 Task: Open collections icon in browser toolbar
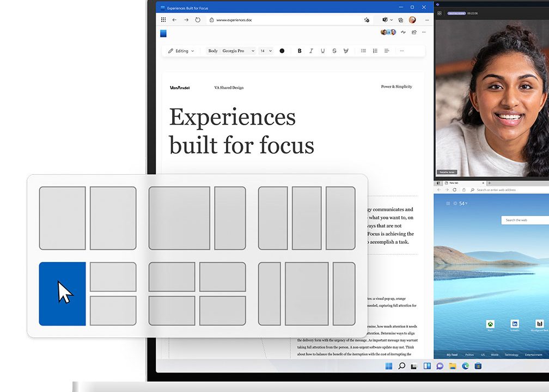click(x=400, y=20)
